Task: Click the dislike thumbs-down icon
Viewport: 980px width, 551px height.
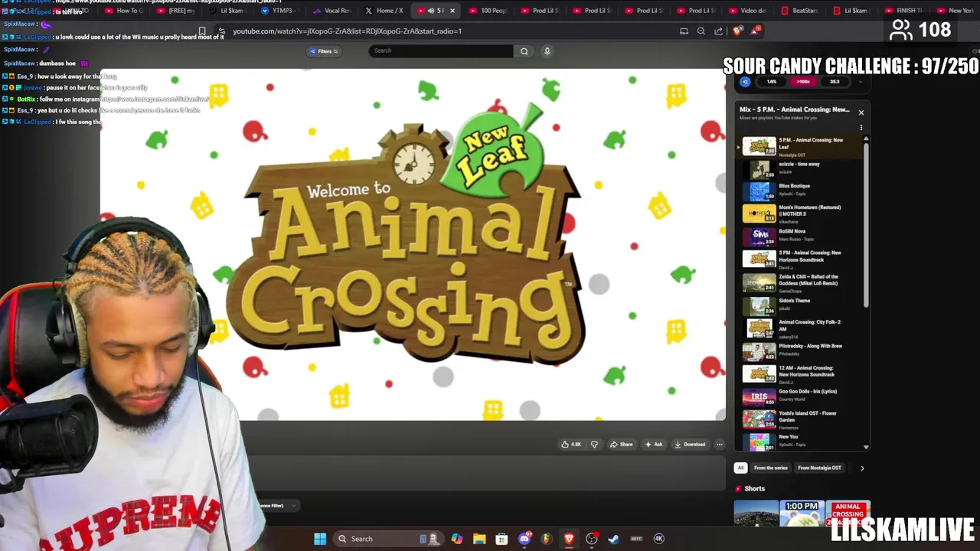Action: 594,445
